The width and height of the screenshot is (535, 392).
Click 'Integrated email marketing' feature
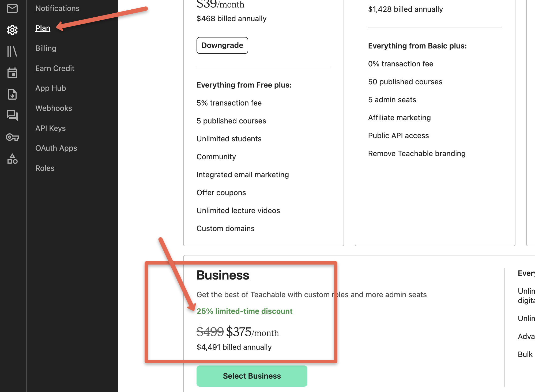(x=243, y=175)
